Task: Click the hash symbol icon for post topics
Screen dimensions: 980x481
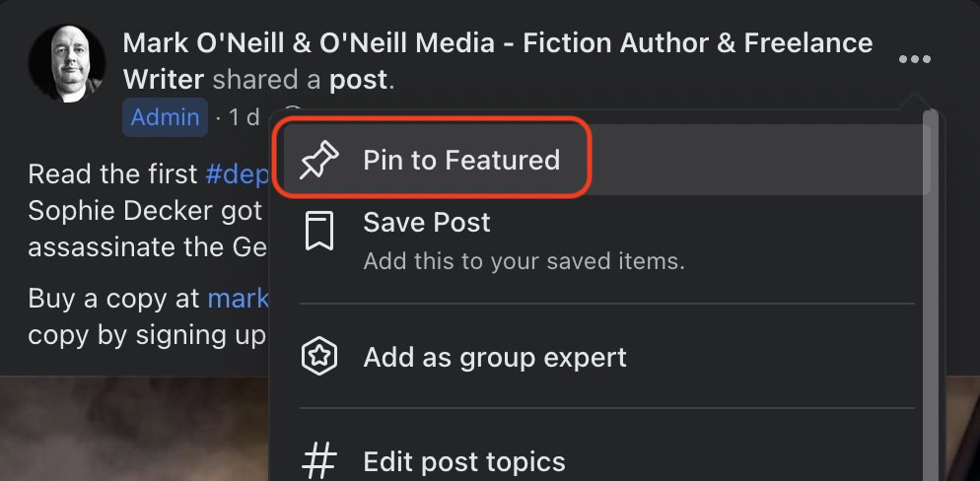Action: coord(319,460)
